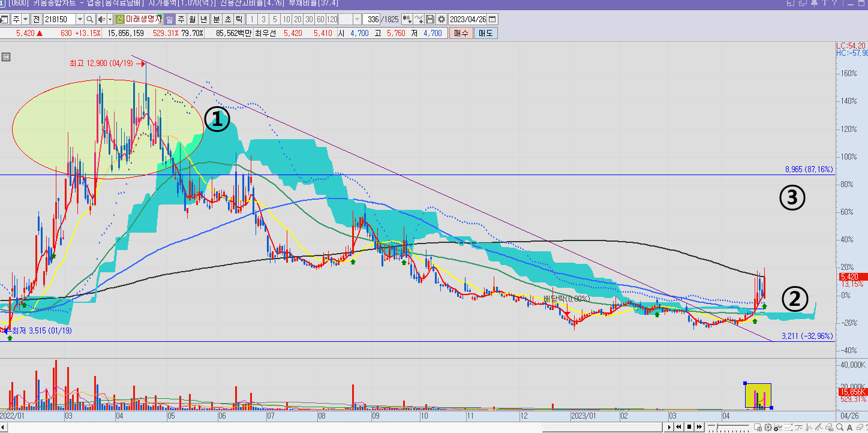868x433 pixels.
Task: Choose the 30 interval button
Action: tap(309, 19)
